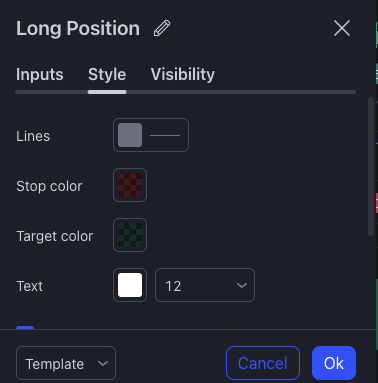Click the Stop color label
Screen dimensions: 378x383
49,186
